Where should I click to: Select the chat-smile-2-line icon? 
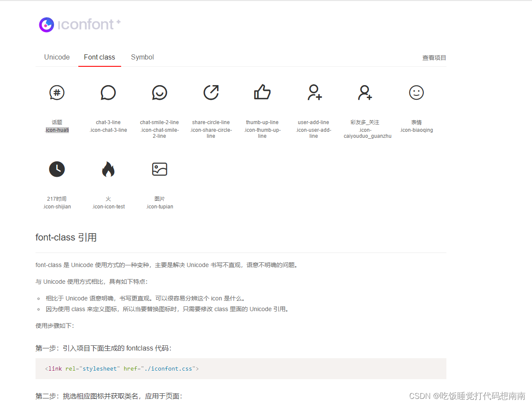[x=160, y=92]
